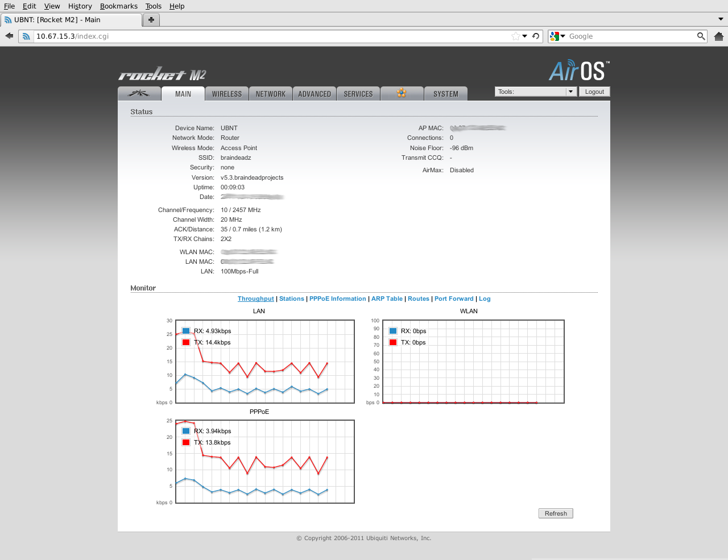The height and width of the screenshot is (560, 728).
Task: Click the Rocket M2 logo
Action: tap(162, 74)
